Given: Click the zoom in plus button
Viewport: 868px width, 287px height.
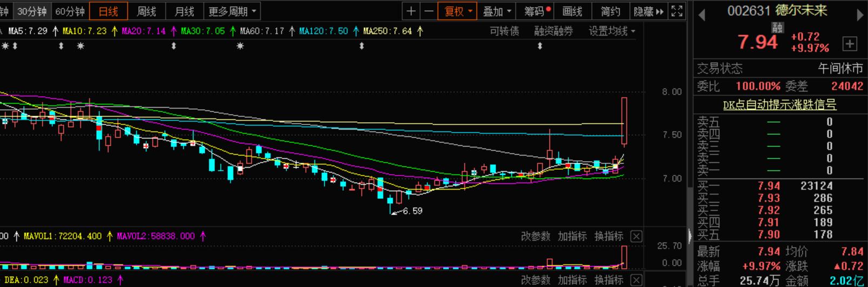Looking at the screenshot, I should pos(411,11).
